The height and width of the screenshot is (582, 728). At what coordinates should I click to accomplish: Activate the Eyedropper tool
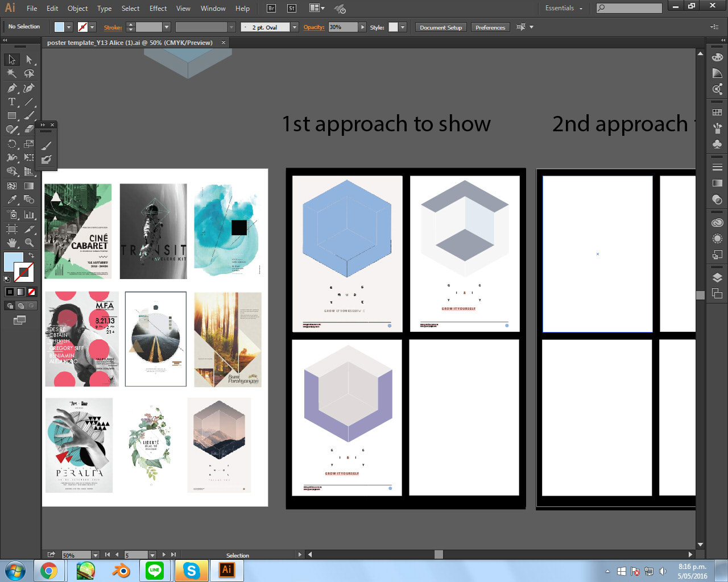click(12, 200)
